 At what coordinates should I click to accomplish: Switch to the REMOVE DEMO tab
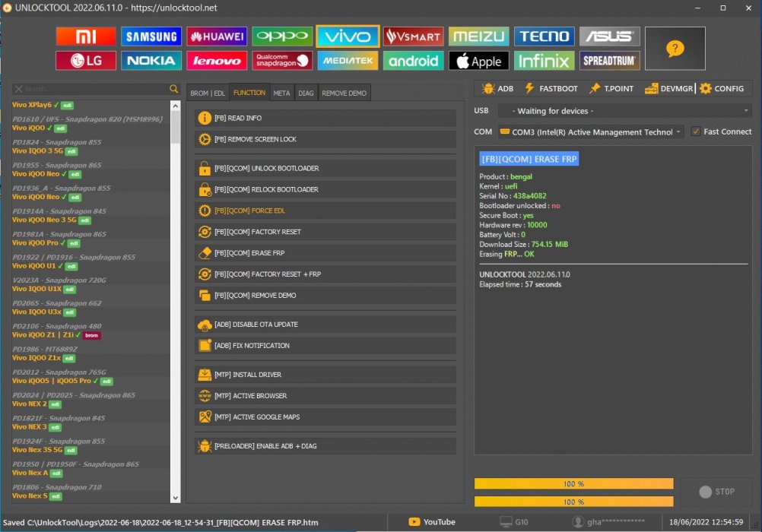tap(344, 93)
